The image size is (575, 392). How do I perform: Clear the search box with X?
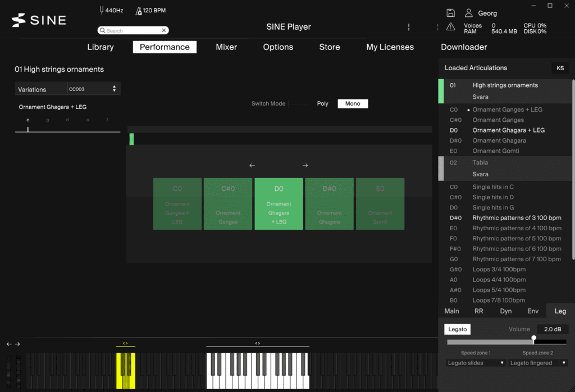tap(164, 30)
